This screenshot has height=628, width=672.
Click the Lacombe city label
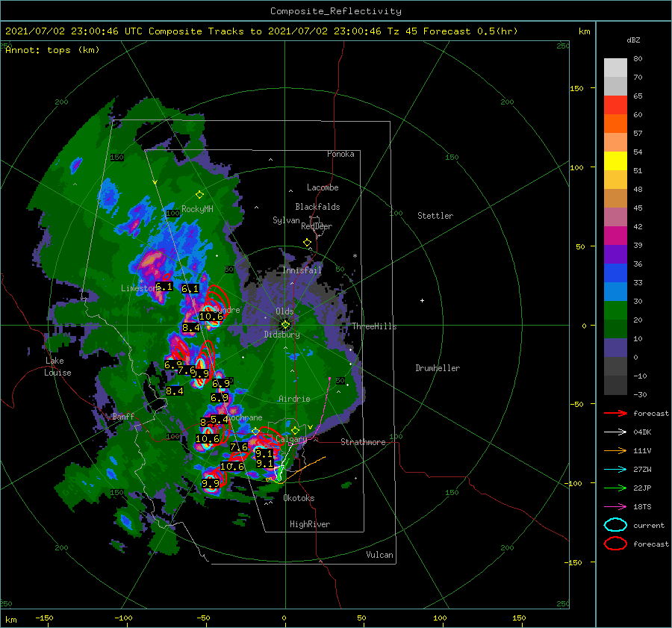tap(323, 187)
